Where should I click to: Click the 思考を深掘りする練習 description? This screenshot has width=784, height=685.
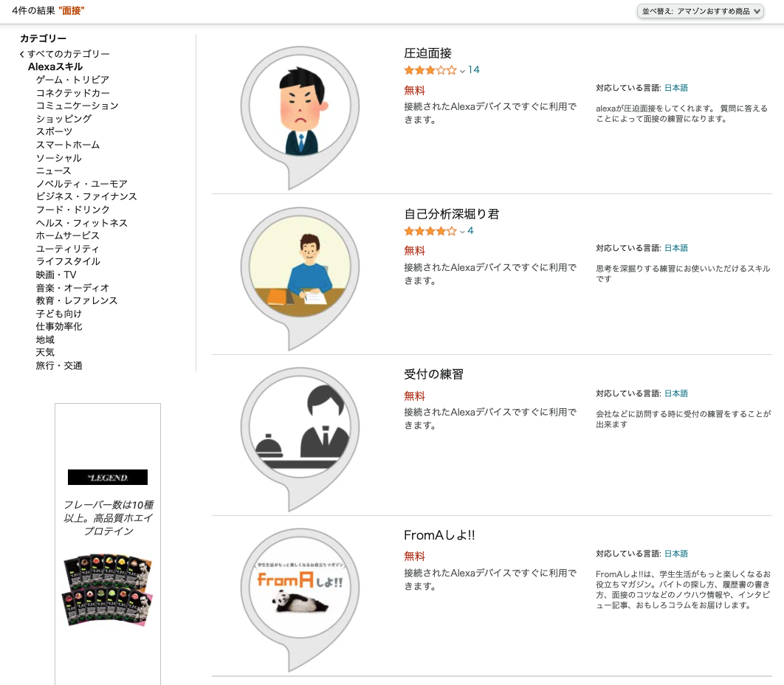683,274
